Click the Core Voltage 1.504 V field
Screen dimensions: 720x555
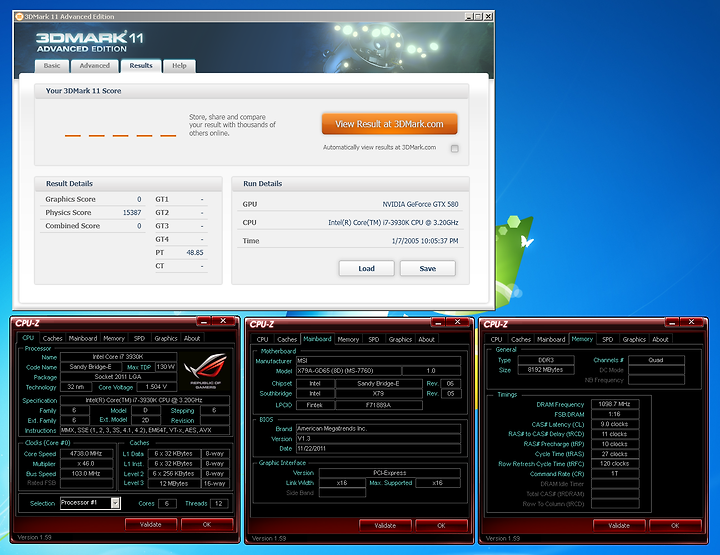point(156,387)
